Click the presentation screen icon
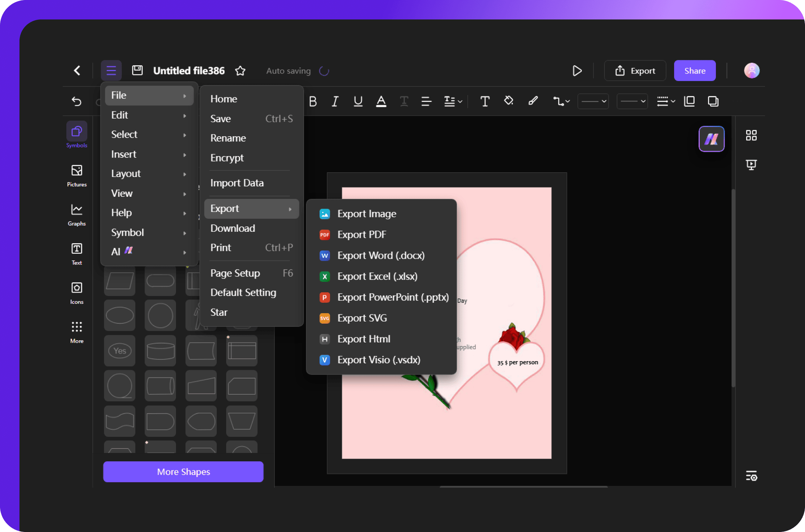The image size is (805, 532). point(751,165)
